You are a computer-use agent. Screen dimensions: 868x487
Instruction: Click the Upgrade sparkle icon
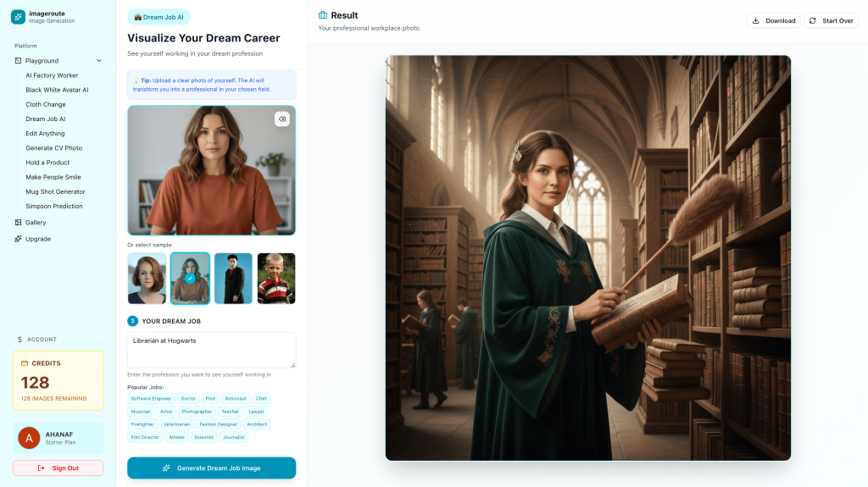pyautogui.click(x=19, y=239)
